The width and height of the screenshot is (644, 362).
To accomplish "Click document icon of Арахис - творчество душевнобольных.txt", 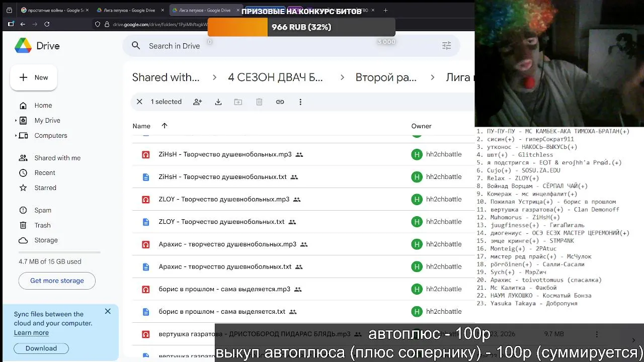I will tap(146, 266).
